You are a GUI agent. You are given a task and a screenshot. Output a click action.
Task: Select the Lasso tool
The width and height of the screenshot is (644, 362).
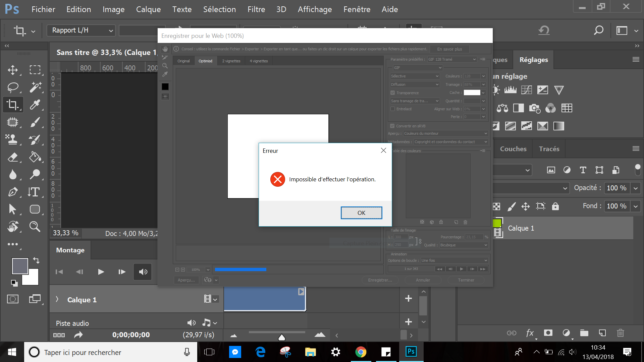click(13, 87)
